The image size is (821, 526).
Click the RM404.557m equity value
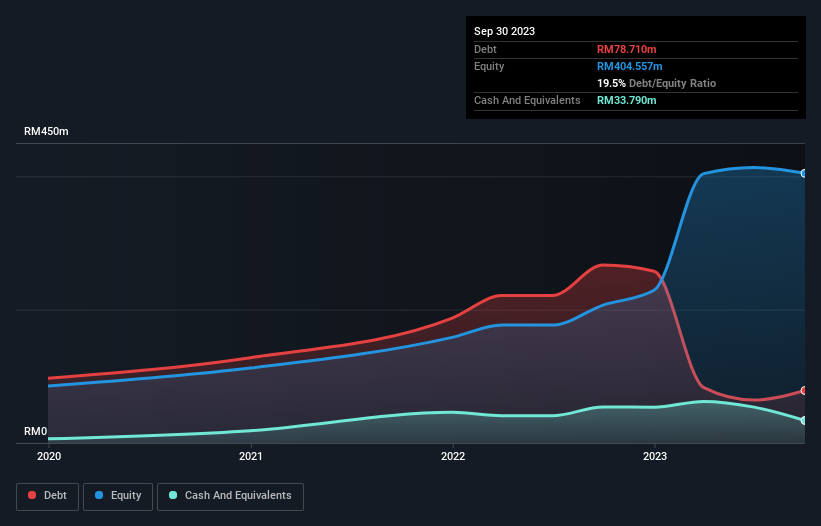629,66
